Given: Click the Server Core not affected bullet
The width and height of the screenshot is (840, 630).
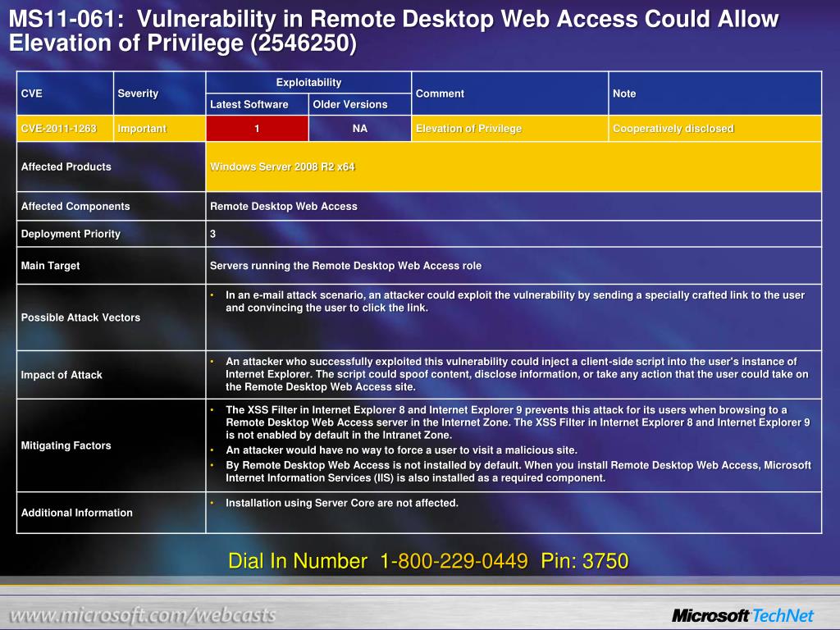Looking at the screenshot, I should [342, 503].
